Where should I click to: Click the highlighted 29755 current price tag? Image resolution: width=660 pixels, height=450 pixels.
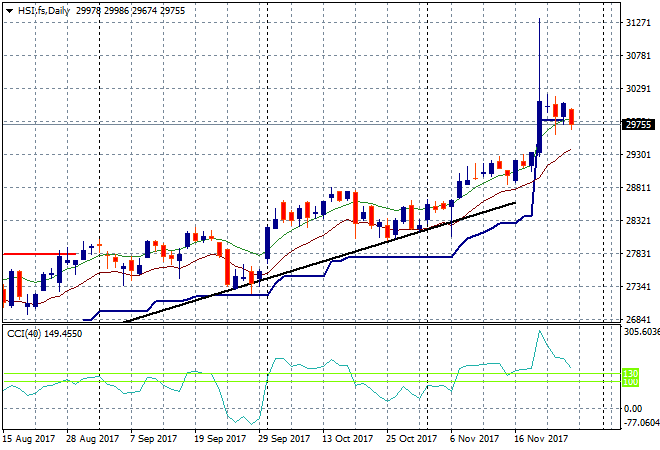638,125
